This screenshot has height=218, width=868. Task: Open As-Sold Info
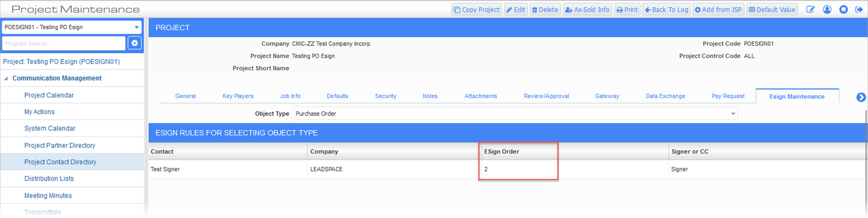tap(587, 10)
